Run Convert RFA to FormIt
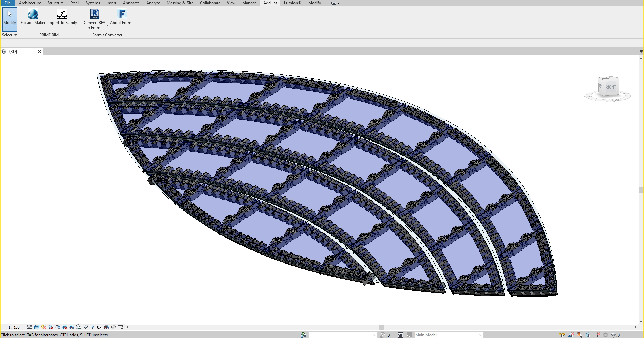The image size is (644, 338). pyautogui.click(x=94, y=19)
